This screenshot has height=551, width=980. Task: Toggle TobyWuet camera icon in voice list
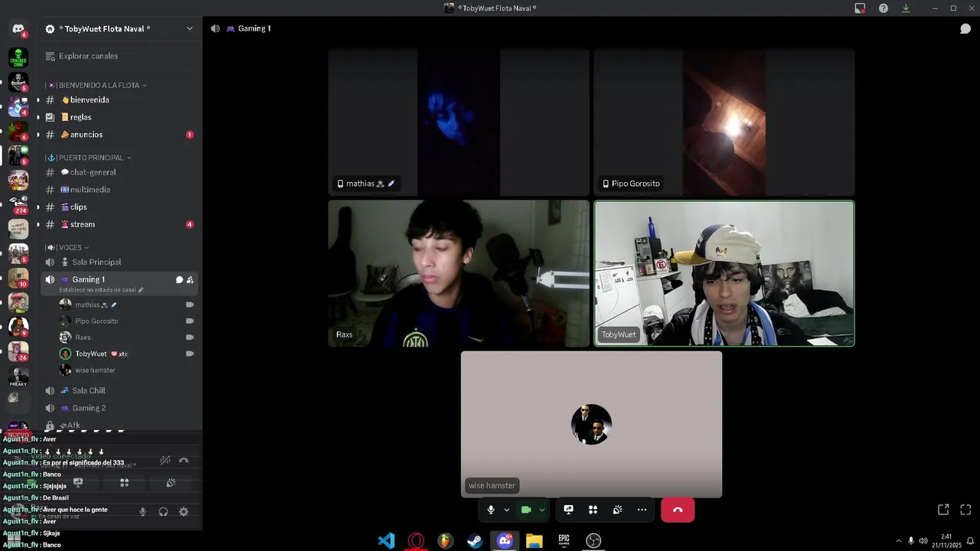pos(190,354)
